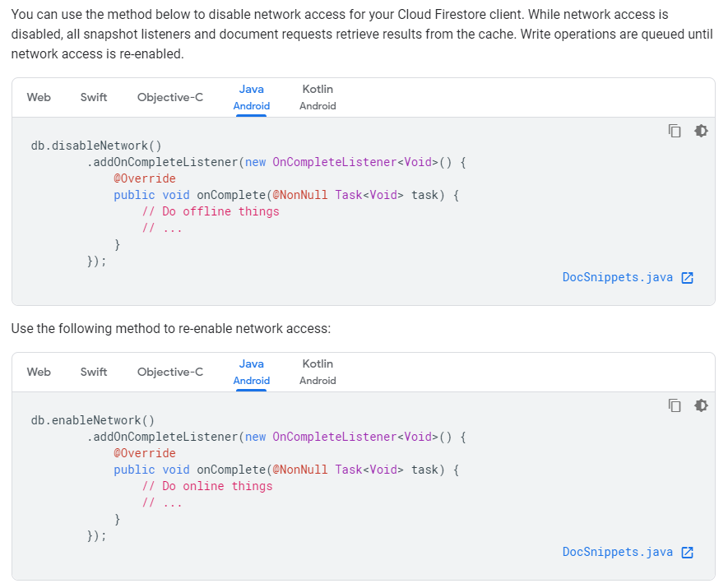Show Kotlin Android code in first block
This screenshot has width=728, height=588.
318,98
